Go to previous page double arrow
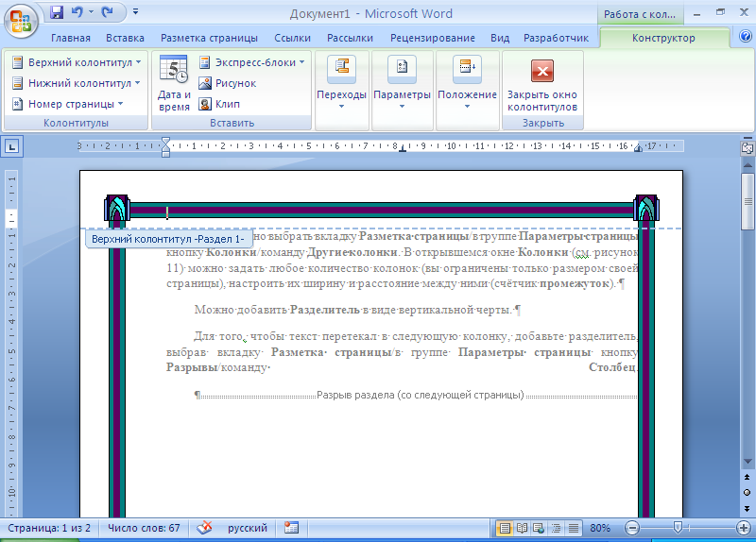Image resolution: width=756 pixels, height=542 pixels. pos(747,477)
